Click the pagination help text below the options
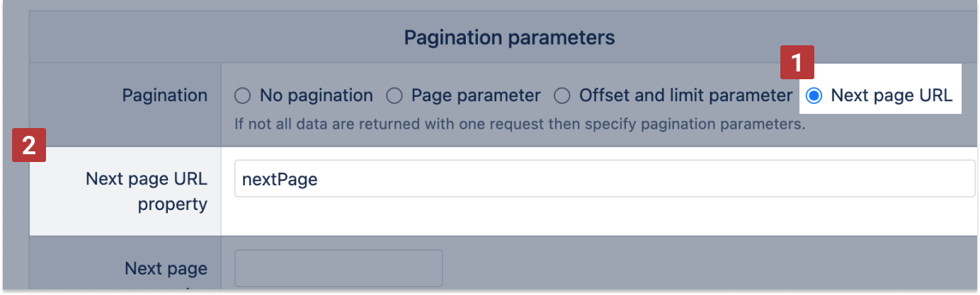 click(x=520, y=125)
